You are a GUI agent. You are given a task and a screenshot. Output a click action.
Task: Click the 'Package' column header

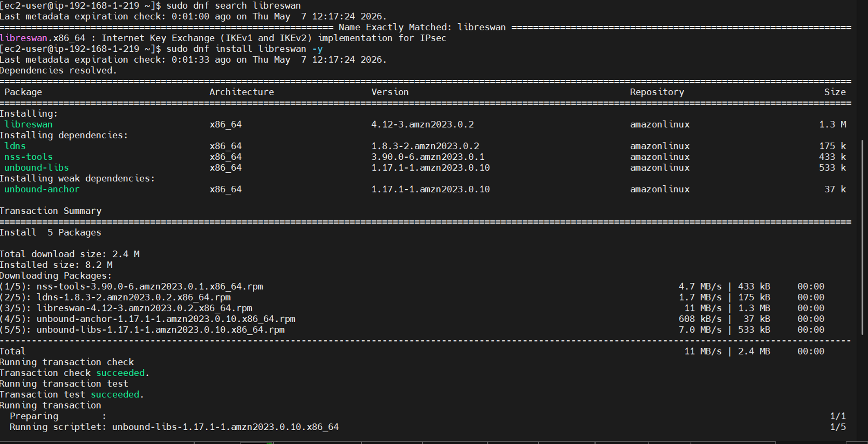pyautogui.click(x=23, y=92)
